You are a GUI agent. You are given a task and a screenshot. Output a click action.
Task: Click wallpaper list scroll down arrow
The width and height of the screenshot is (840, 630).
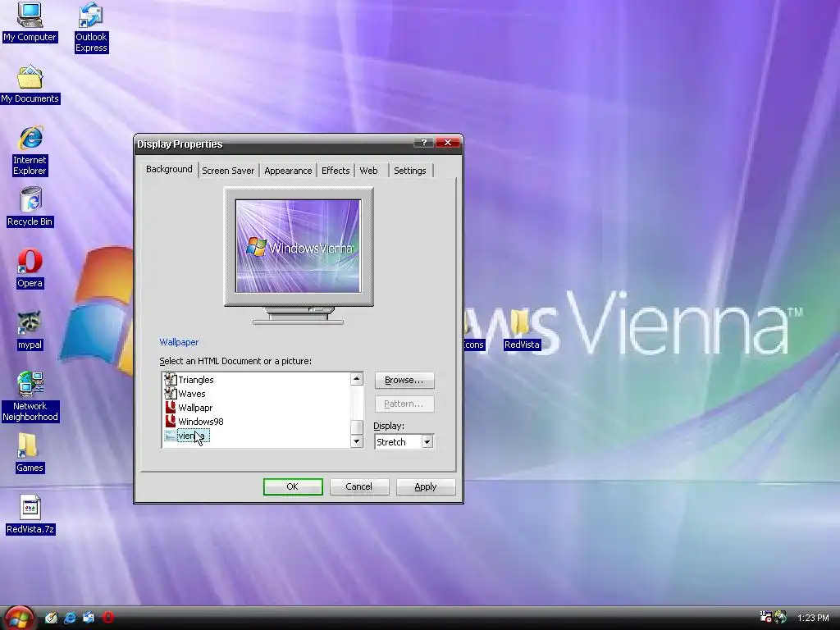pos(356,441)
